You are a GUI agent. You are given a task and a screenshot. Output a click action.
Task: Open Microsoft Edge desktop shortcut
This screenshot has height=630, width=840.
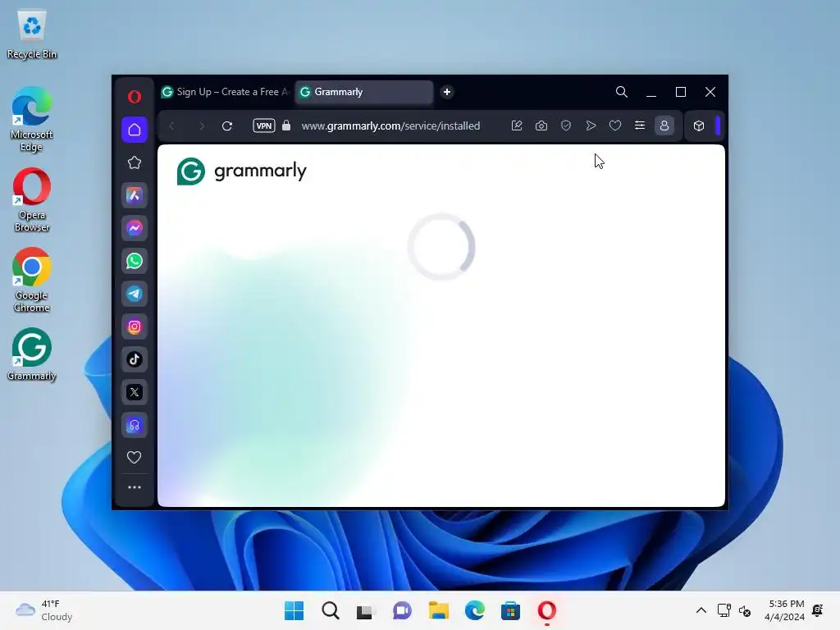[32, 119]
